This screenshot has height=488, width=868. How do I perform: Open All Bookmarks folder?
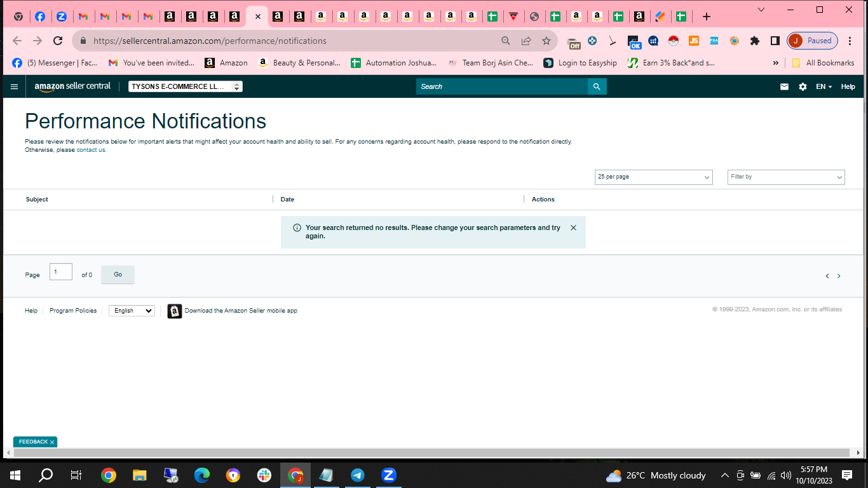click(823, 63)
